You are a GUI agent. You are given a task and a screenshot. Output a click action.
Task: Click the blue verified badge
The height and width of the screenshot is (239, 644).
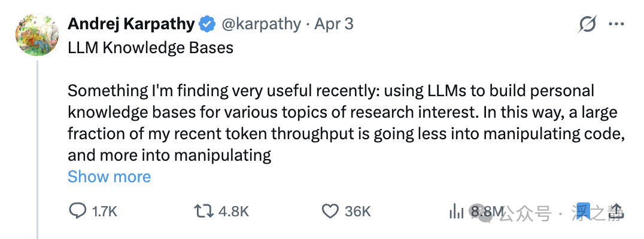click(208, 24)
